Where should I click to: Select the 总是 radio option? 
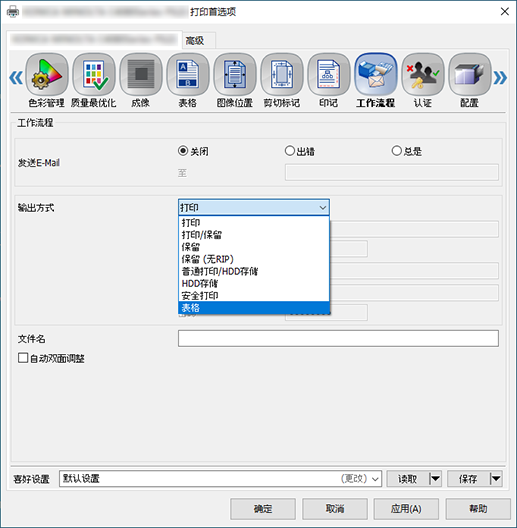(x=396, y=151)
